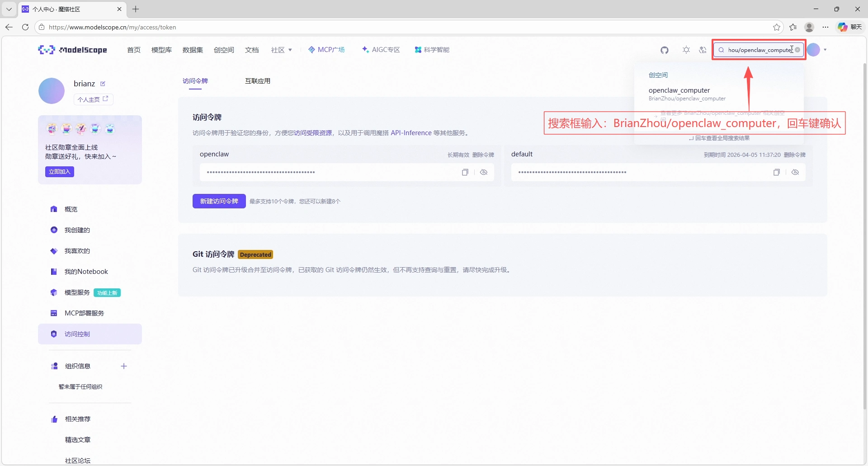This screenshot has height=466, width=868.
Task: Go back to the previous page
Action: 9,27
